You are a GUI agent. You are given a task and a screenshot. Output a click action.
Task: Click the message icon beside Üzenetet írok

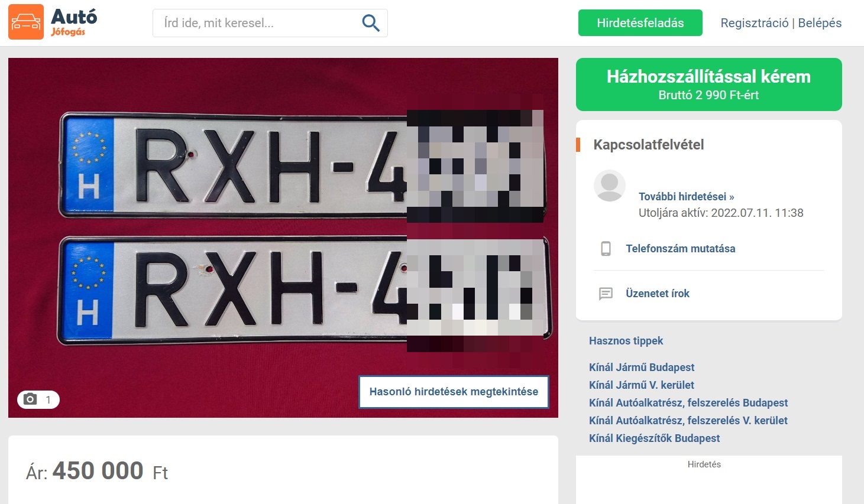(606, 294)
